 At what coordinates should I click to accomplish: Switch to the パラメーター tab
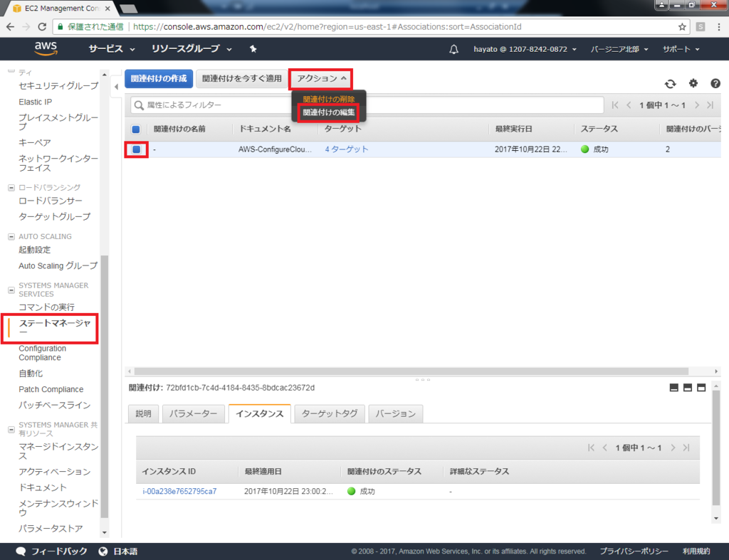point(194,413)
